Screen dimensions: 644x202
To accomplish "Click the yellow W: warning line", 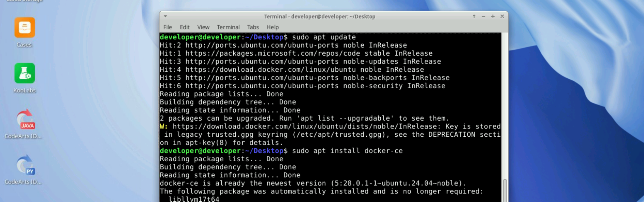I will [330, 126].
